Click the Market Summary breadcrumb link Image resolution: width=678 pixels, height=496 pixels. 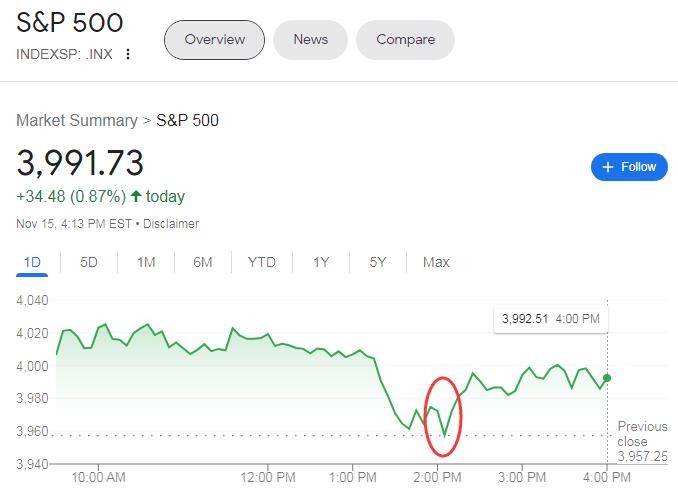pyautogui.click(x=77, y=120)
